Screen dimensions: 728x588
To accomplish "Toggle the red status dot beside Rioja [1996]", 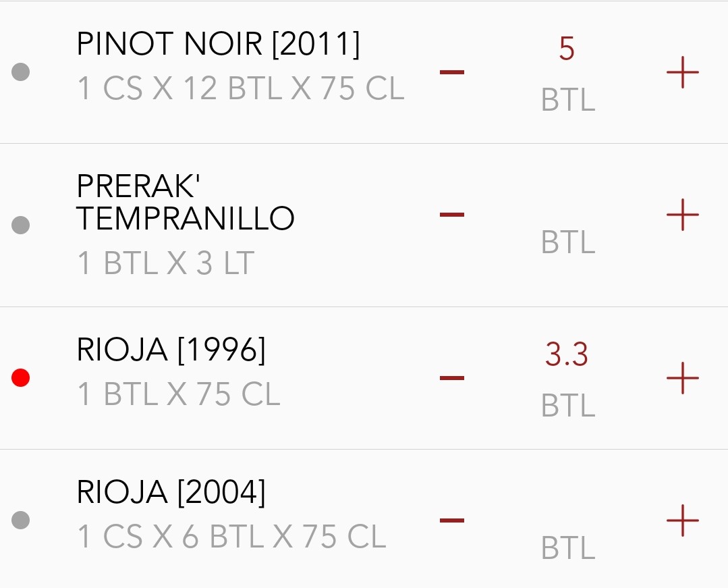I will [21, 378].
